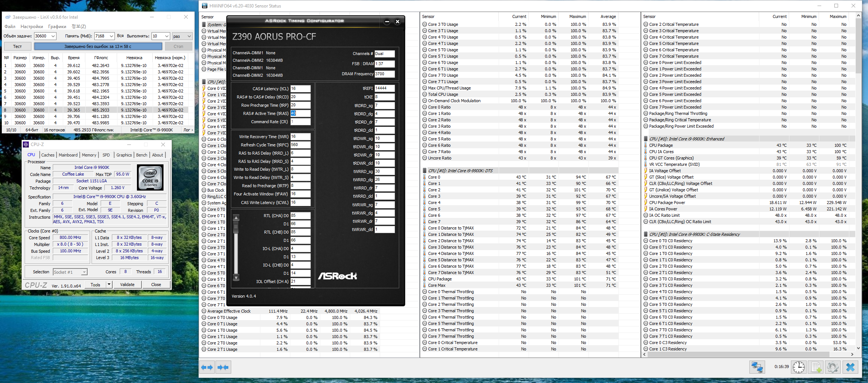Switch to the Mainboard tab in CPU-Z
This screenshot has height=383, width=868.
(68, 155)
